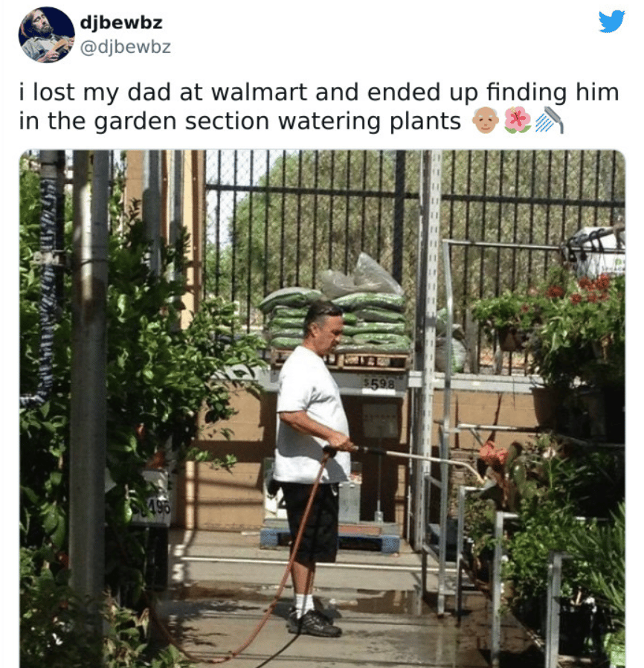
Task: Click the $5.98 price sign in photo
Action: click(x=379, y=385)
